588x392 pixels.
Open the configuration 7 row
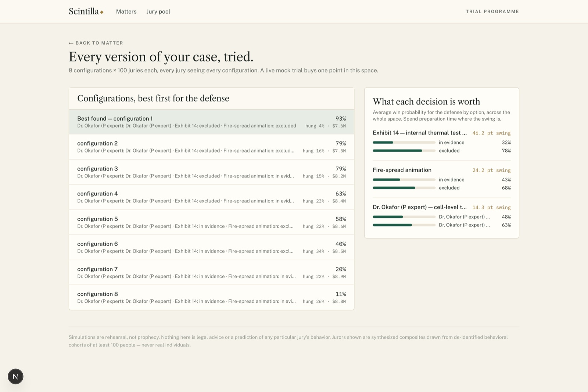[211, 272]
